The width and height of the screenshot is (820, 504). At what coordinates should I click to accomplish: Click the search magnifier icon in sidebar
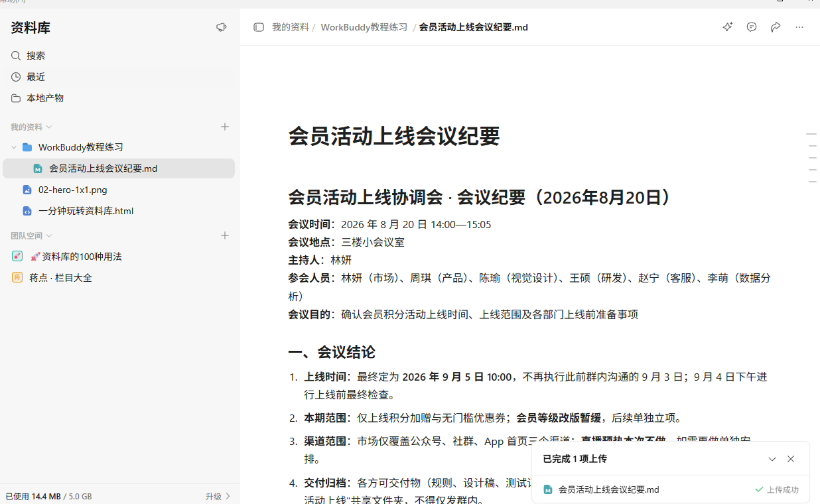tap(16, 56)
